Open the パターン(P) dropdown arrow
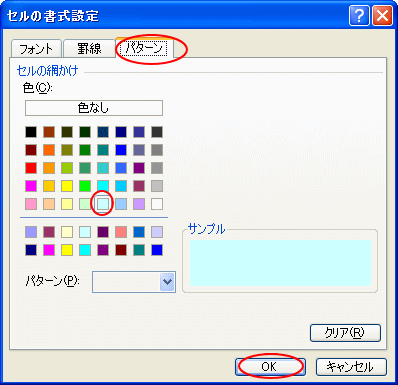This screenshot has width=398, height=385. (x=167, y=282)
